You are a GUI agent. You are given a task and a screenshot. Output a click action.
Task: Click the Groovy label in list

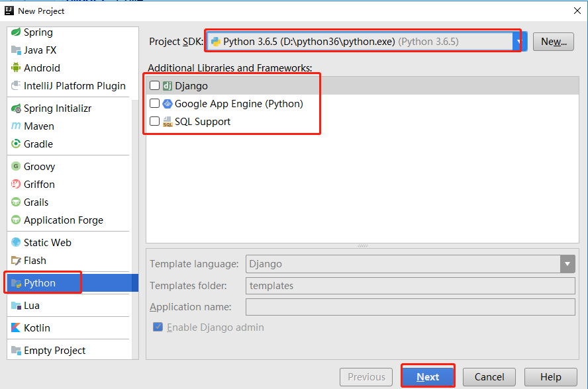pyautogui.click(x=39, y=167)
